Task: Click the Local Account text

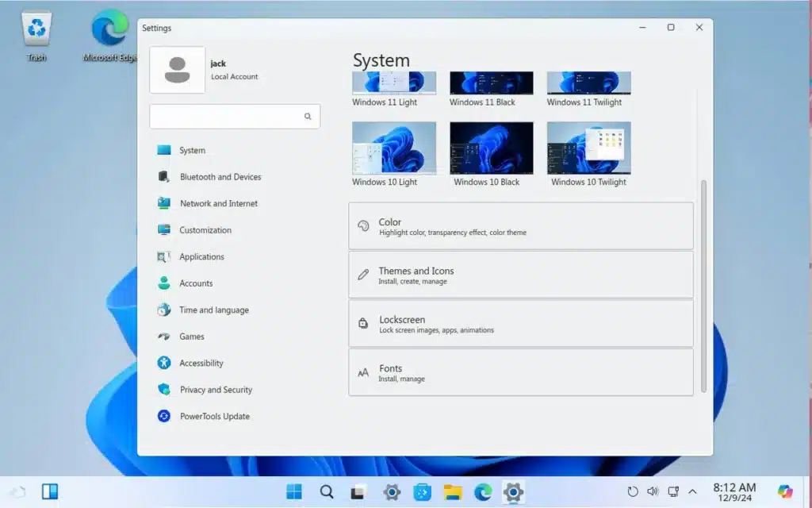Action: pos(234,77)
